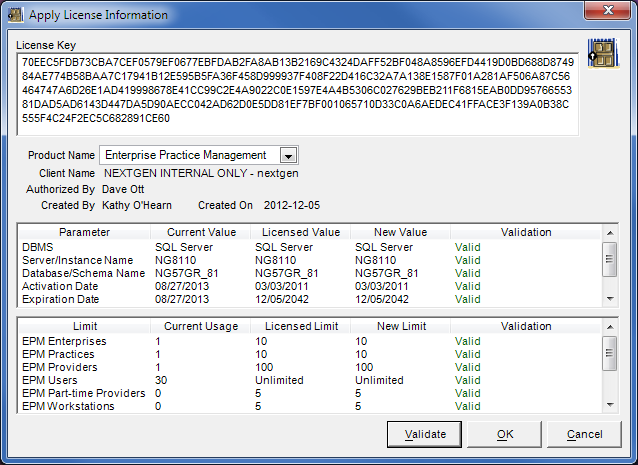638x465 pixels.
Task: Click the Current Usage column header
Action: (x=201, y=326)
